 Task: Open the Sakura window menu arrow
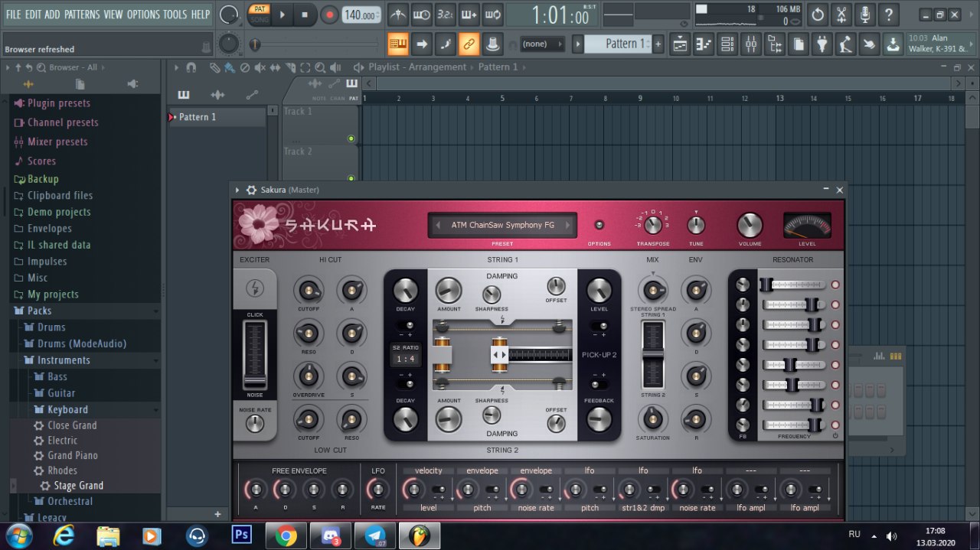pyautogui.click(x=237, y=190)
